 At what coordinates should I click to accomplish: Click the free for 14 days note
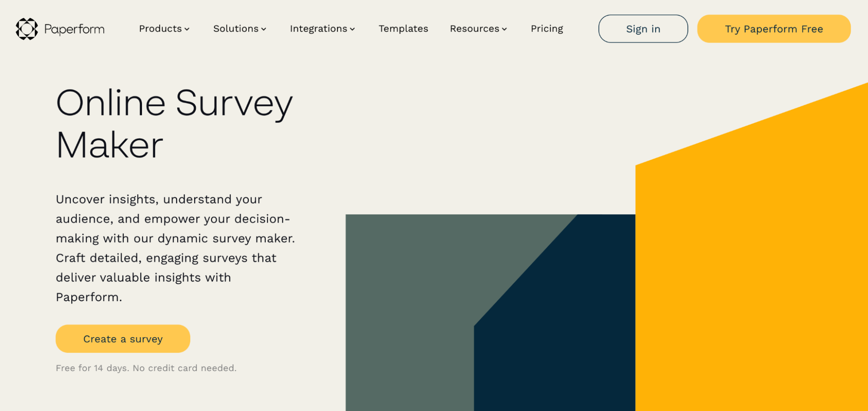146,368
